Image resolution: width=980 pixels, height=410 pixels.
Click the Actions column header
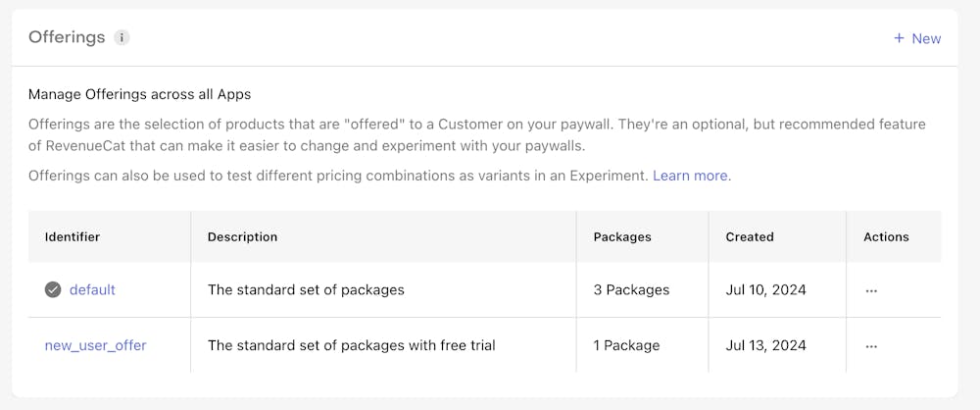(x=886, y=236)
